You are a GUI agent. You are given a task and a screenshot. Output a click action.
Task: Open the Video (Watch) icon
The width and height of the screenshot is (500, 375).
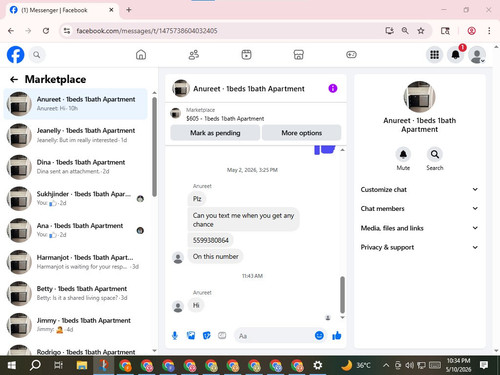tap(246, 55)
